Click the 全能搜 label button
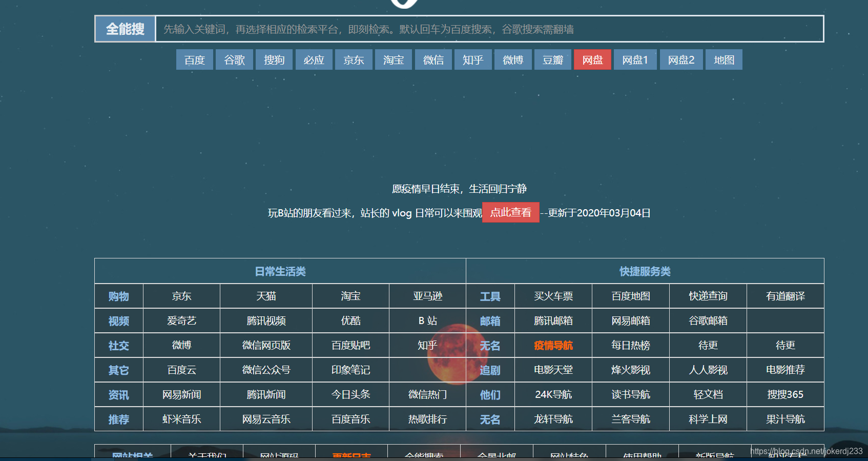 click(x=125, y=29)
